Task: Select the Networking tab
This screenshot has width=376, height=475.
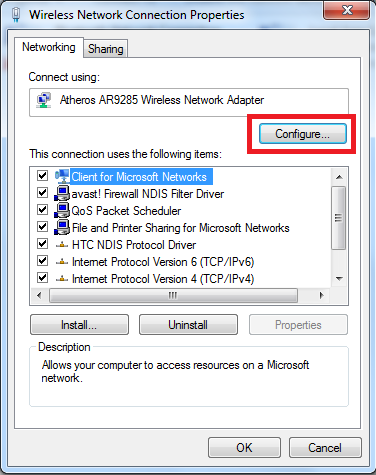Action: pos(49,47)
